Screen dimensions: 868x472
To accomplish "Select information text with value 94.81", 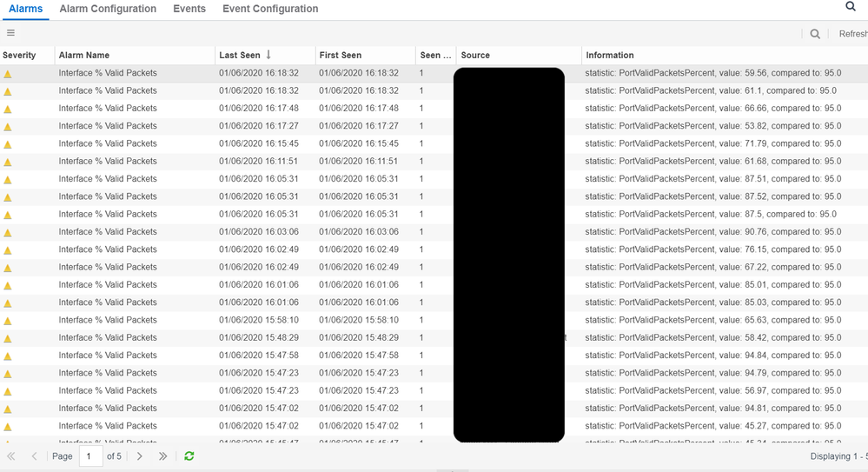I will 713,409.
